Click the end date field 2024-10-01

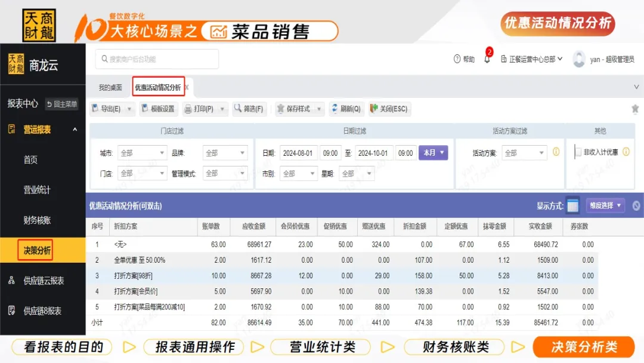(373, 153)
